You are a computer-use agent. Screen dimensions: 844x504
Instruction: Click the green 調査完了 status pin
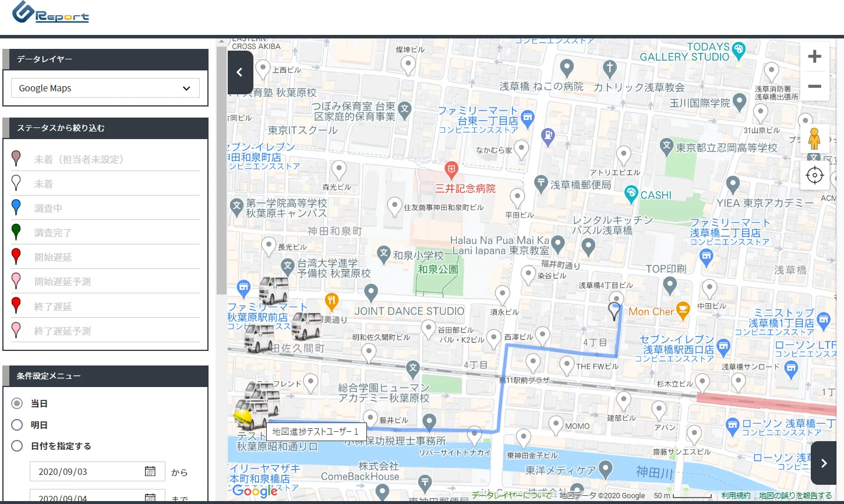point(16,232)
